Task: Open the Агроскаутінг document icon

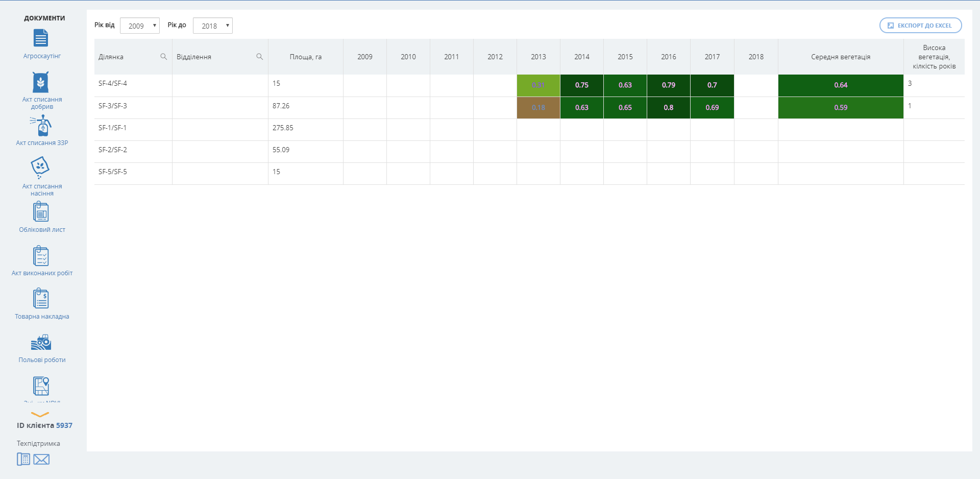Action: point(41,38)
